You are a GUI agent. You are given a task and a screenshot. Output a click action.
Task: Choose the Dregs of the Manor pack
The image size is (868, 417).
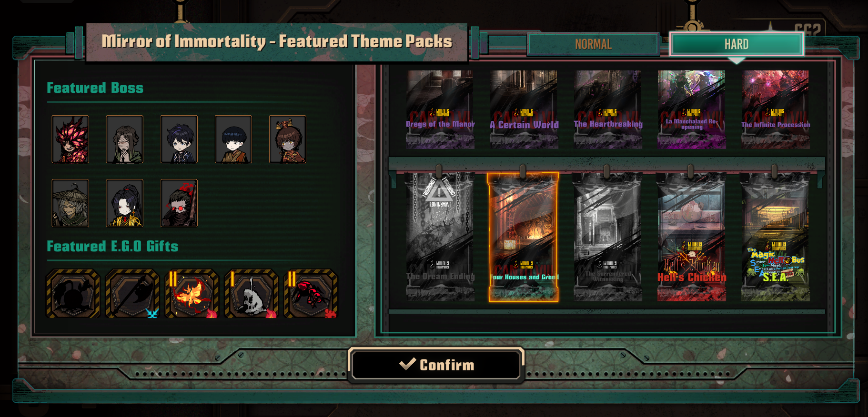coord(440,109)
